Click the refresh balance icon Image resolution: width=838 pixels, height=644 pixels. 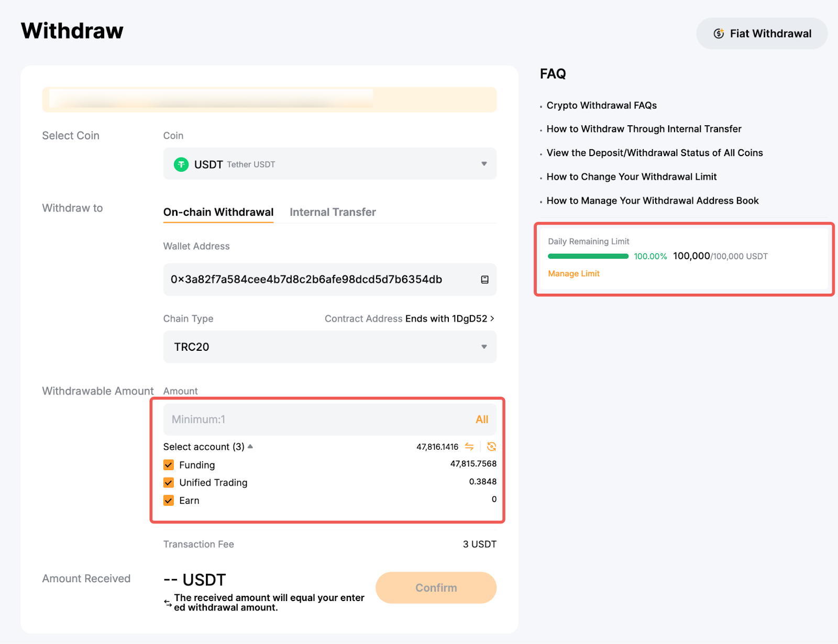point(491,447)
